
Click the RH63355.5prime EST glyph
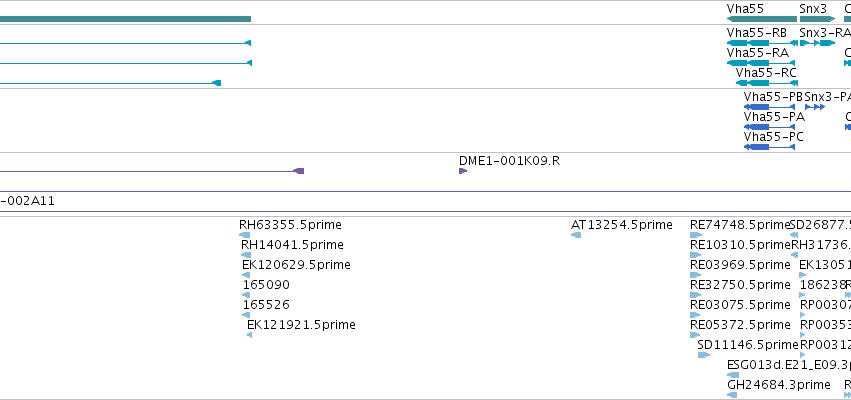pos(245,235)
